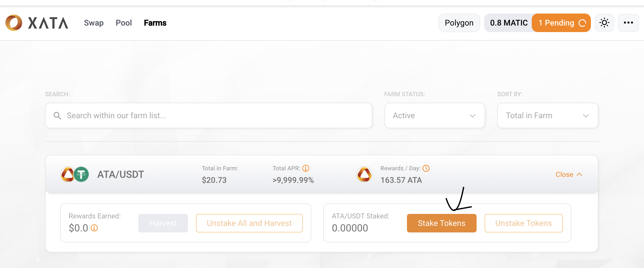644x268 pixels.
Task: Click the Rewards Earned info icon
Action: 94,228
